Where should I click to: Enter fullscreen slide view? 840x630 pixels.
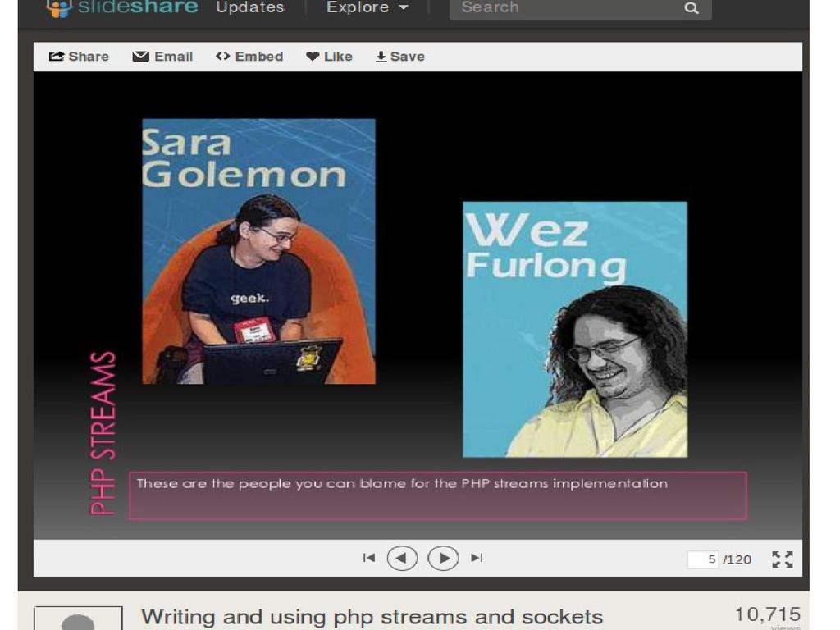click(782, 559)
